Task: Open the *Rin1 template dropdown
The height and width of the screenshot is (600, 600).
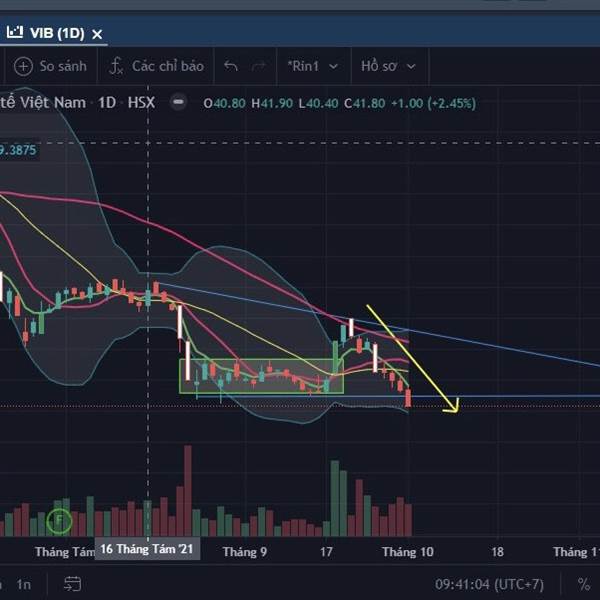Action: 313,66
